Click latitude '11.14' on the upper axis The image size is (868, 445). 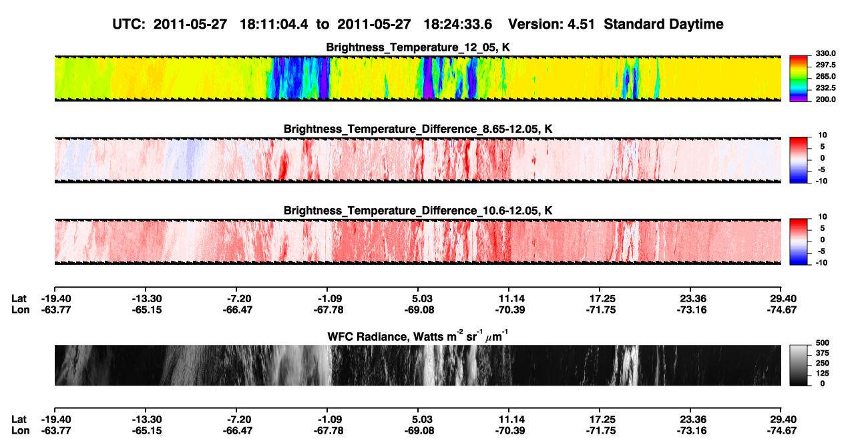(511, 299)
